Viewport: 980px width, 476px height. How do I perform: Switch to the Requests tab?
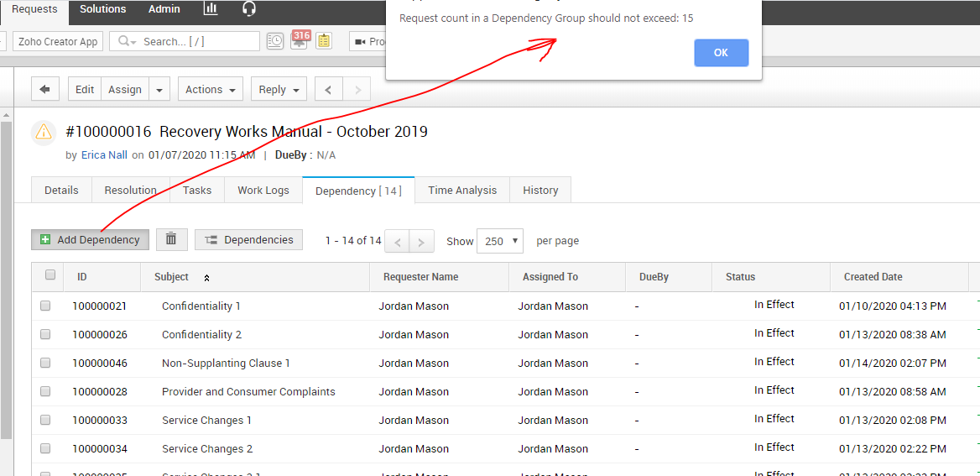35,8
